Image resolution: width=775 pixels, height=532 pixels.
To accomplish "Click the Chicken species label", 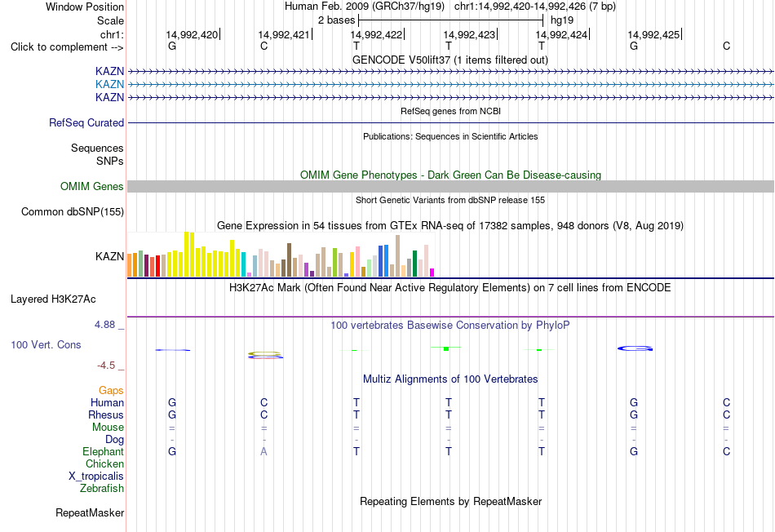I will 104,463.
